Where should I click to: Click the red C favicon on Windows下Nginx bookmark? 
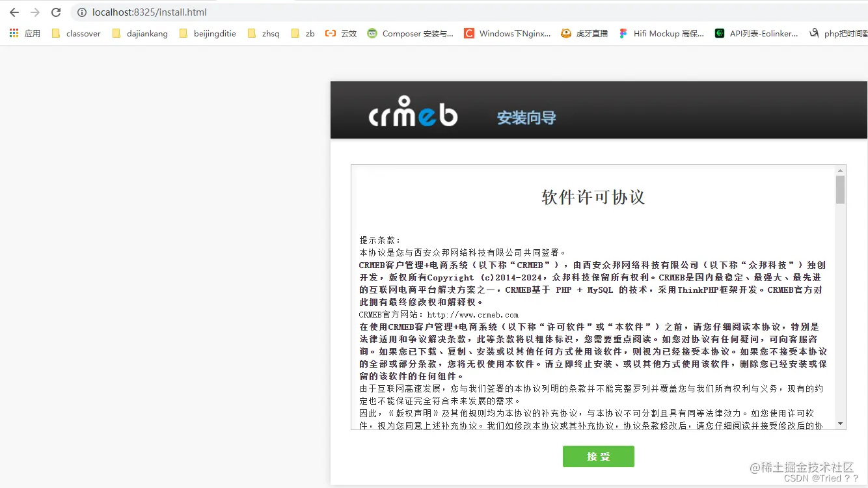469,33
